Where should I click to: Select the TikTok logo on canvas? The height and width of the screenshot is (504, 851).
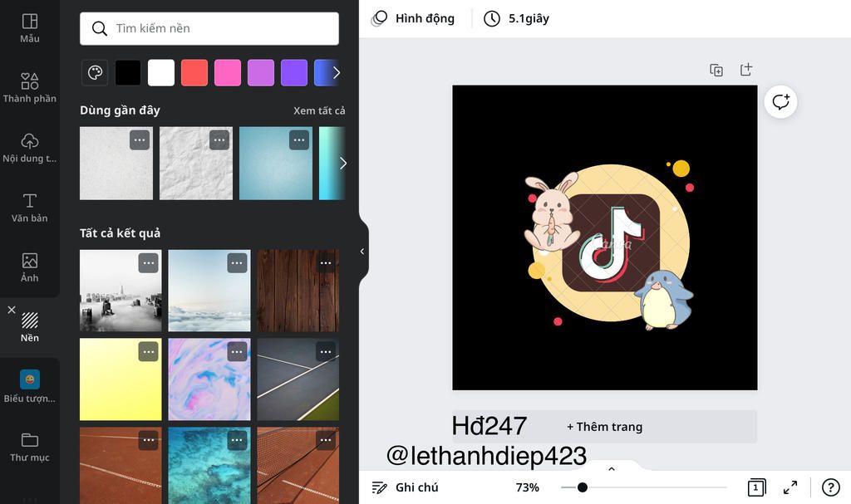click(x=611, y=243)
